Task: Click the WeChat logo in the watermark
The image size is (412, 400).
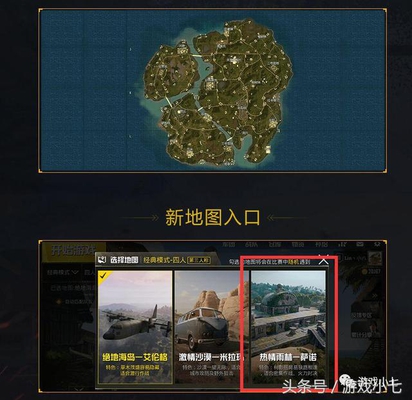Action: pyautogui.click(x=345, y=379)
